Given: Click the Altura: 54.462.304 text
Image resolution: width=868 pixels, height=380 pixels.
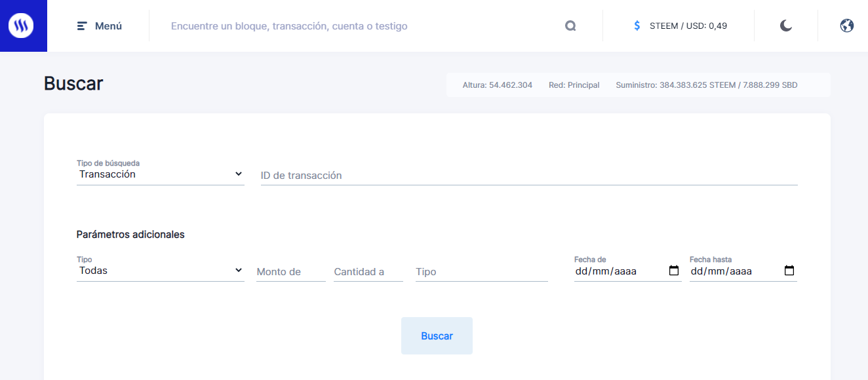Looking at the screenshot, I should tap(498, 85).
